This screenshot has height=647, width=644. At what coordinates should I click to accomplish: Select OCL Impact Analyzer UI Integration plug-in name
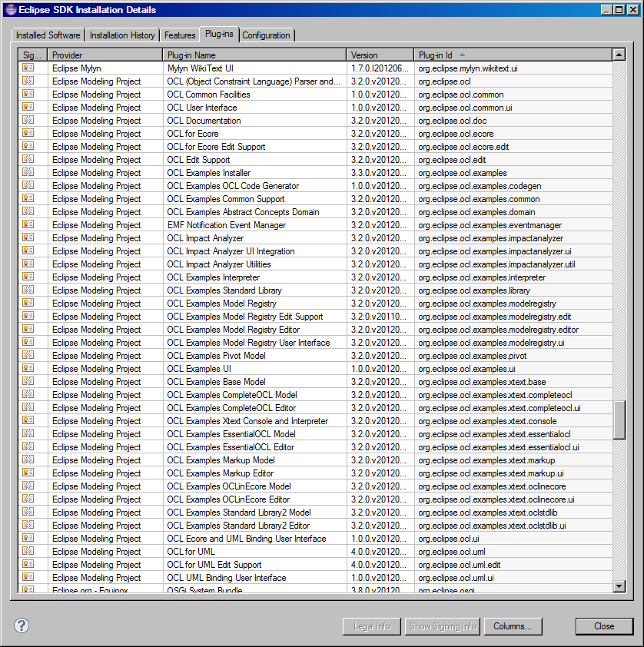231,251
